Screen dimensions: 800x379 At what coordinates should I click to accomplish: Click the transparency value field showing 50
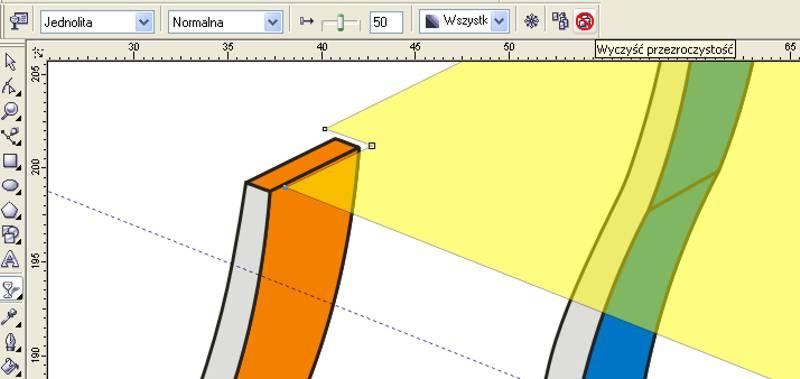coord(386,22)
